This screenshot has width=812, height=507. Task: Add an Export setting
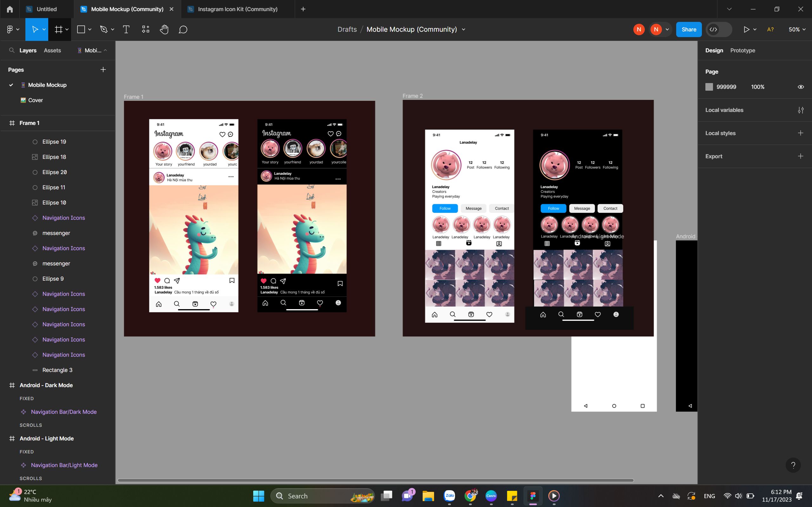(801, 156)
